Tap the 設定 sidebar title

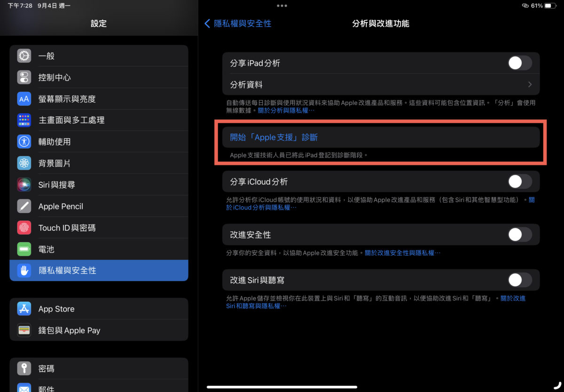(99, 24)
